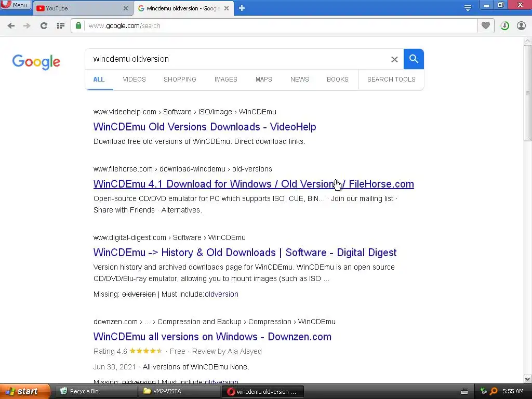Minimize the Opera browser window
This screenshot has height=399, width=532.
coord(486,5)
